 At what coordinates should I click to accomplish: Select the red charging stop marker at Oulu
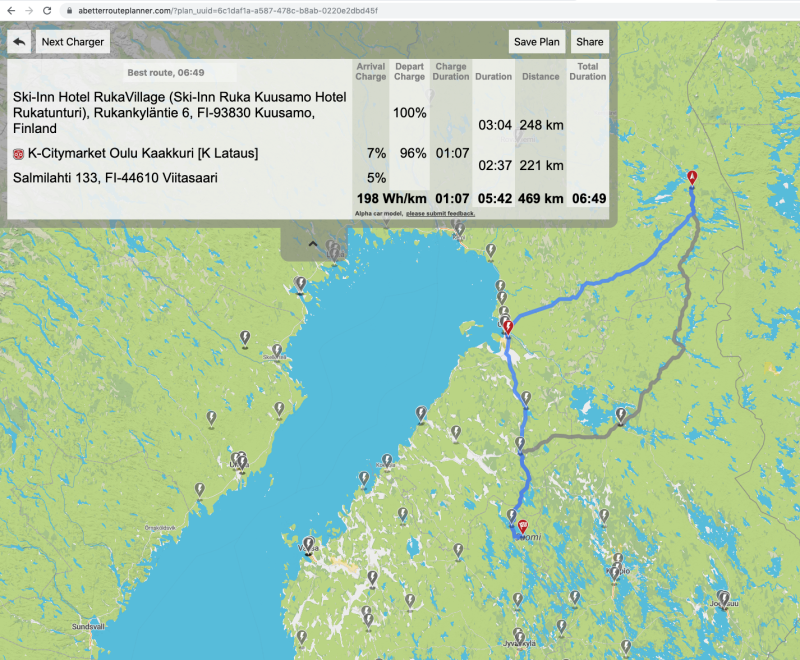508,326
